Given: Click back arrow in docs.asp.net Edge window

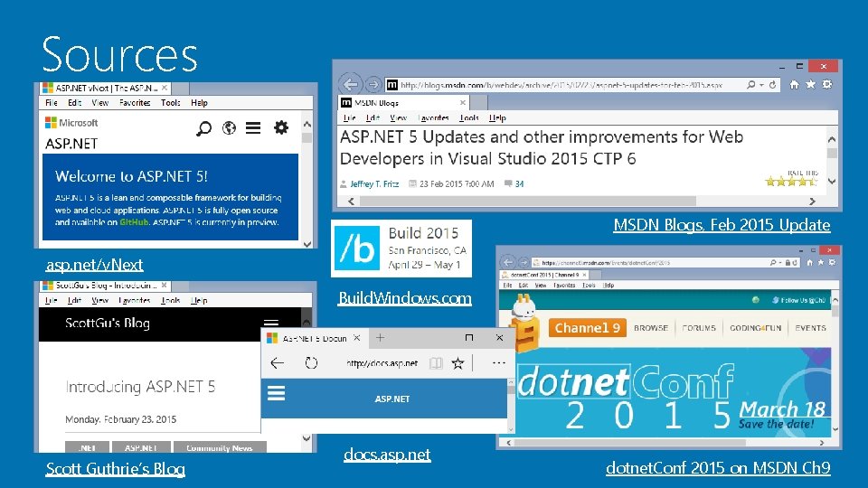Looking at the screenshot, I should [x=278, y=363].
